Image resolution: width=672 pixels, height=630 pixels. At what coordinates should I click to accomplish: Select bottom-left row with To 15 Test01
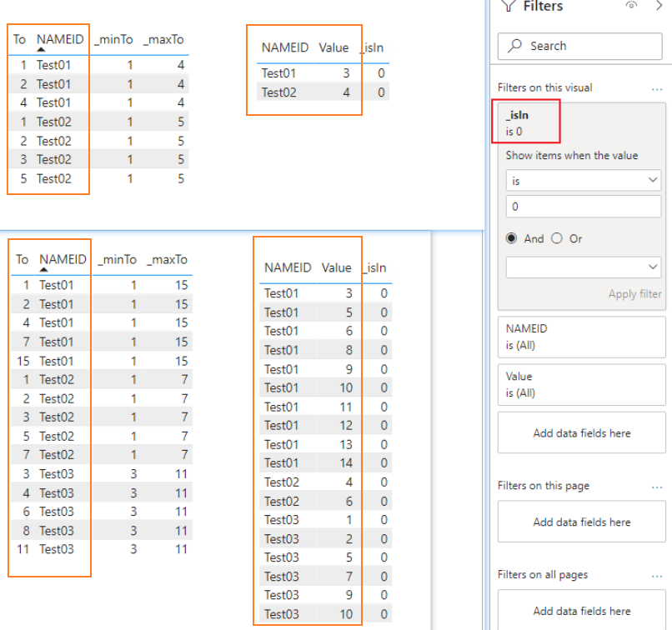102,361
